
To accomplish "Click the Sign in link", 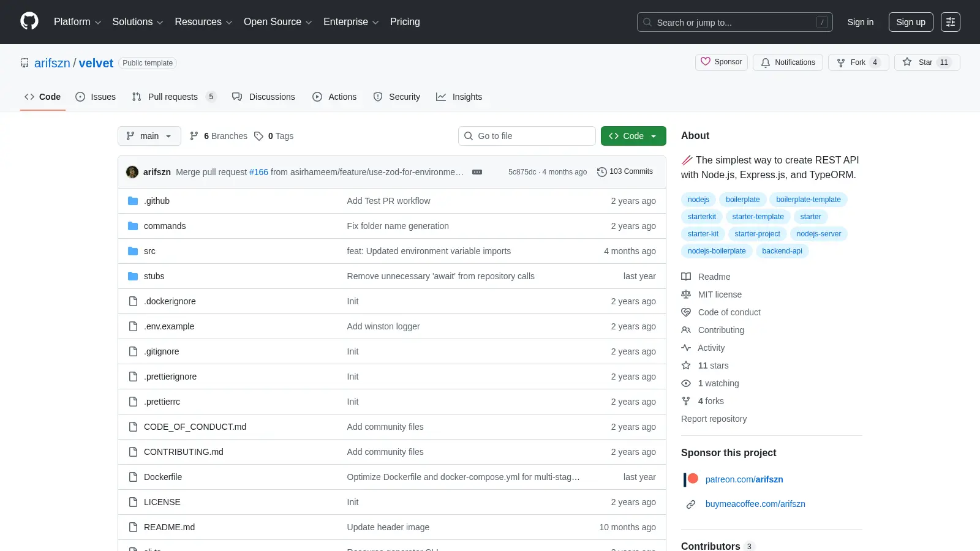I will point(861,22).
